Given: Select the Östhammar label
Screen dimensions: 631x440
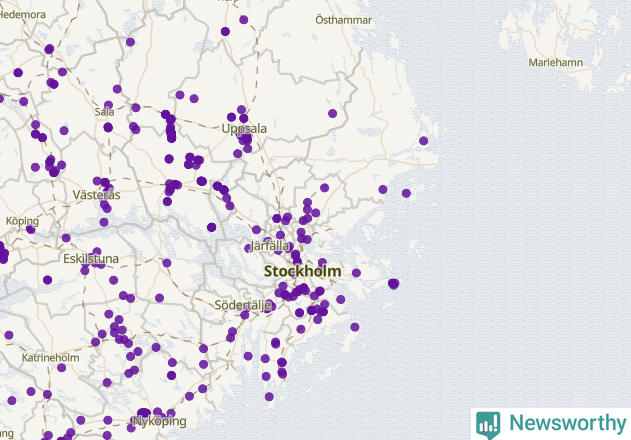Looking at the screenshot, I should pos(343,20).
